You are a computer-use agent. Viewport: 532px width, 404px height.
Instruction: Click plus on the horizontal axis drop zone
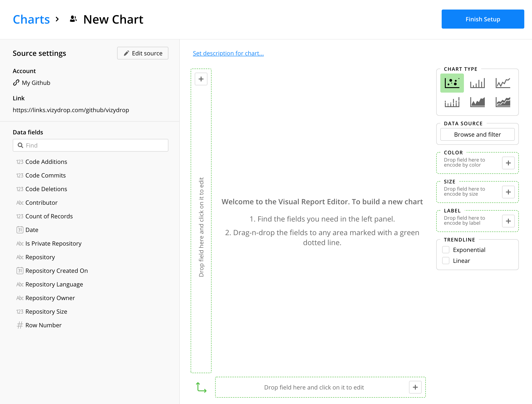pyautogui.click(x=415, y=387)
